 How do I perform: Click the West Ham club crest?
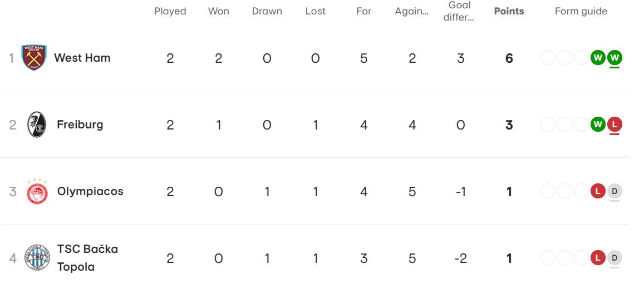[34, 58]
